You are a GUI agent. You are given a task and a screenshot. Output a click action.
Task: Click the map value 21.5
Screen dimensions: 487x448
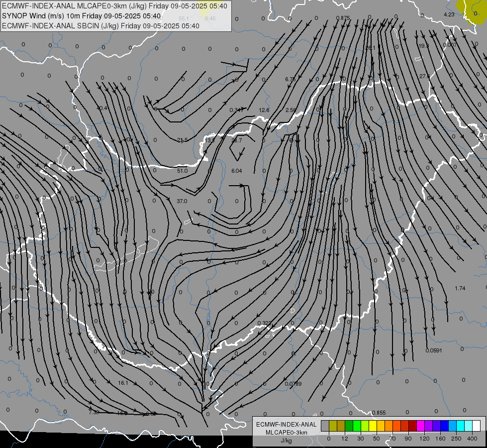[x=183, y=140]
